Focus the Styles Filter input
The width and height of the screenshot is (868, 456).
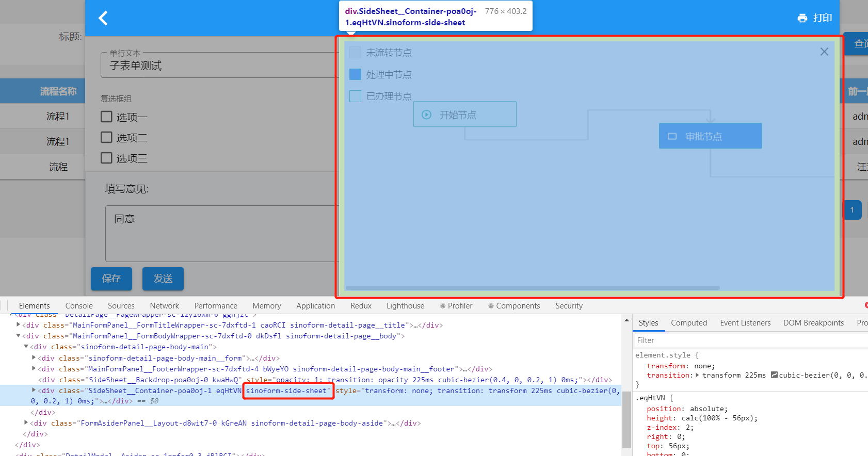click(x=751, y=340)
